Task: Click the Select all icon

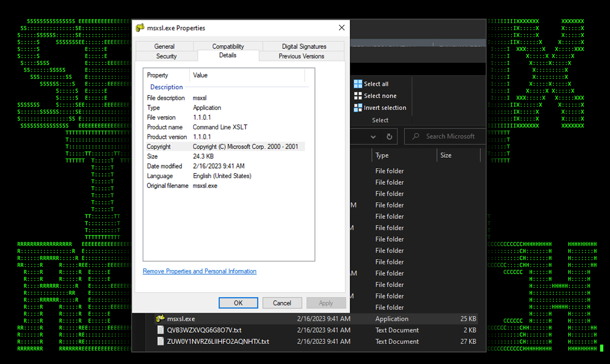Action: 358,84
